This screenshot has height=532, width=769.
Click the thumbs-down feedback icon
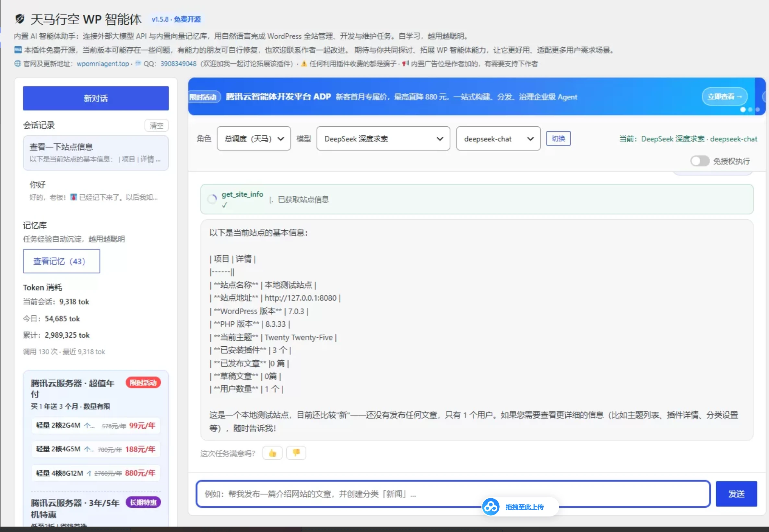296,453
